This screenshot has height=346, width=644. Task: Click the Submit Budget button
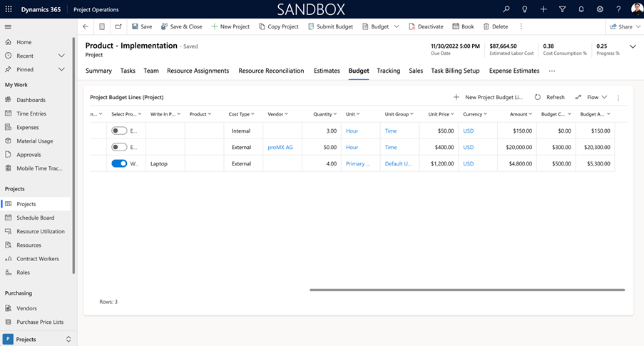click(330, 26)
